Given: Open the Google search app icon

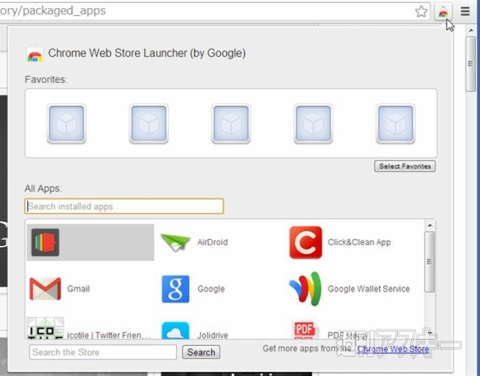Looking at the screenshot, I should [175, 289].
